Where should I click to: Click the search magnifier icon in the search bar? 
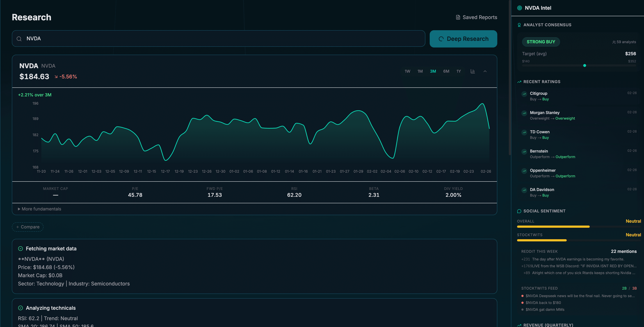click(x=19, y=39)
